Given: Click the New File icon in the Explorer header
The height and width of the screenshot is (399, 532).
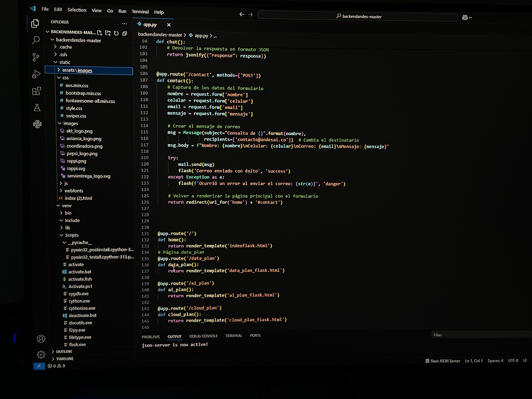Looking at the screenshot, I should pyautogui.click(x=100, y=33).
